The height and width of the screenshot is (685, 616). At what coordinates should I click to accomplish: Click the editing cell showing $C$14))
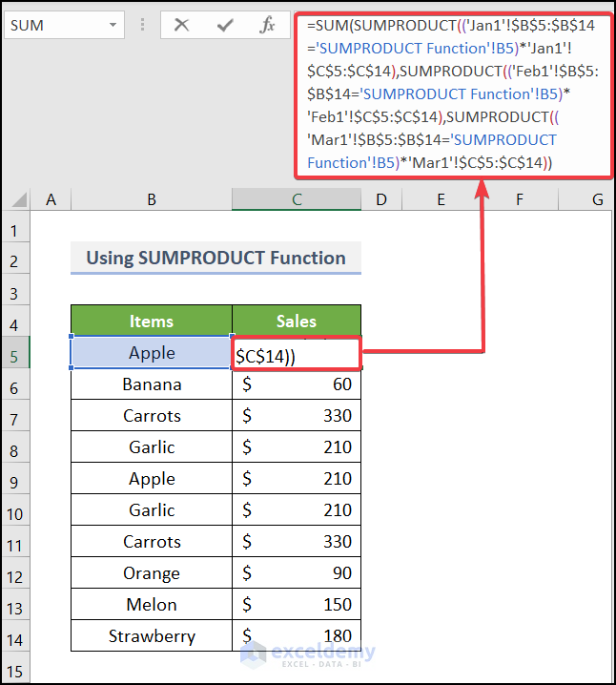pos(297,354)
